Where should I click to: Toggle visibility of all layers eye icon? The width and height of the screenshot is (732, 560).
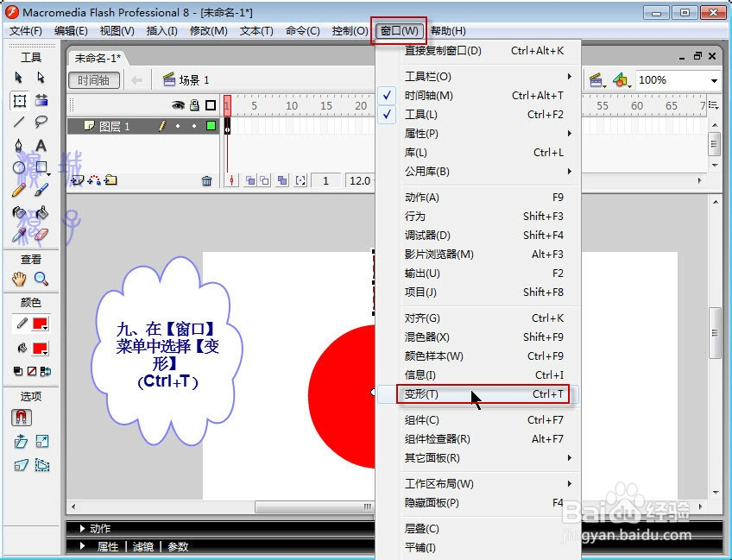[x=178, y=105]
